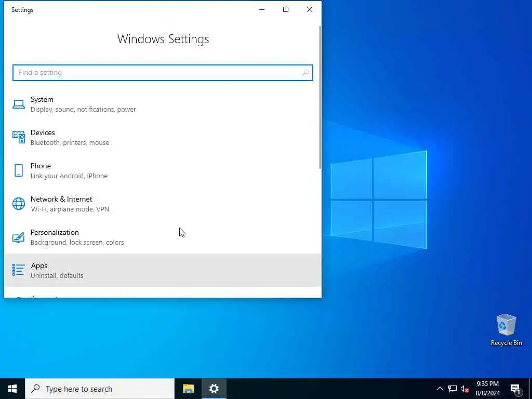Open Network & Internet settings
The height and width of the screenshot is (399, 532).
pos(163,204)
